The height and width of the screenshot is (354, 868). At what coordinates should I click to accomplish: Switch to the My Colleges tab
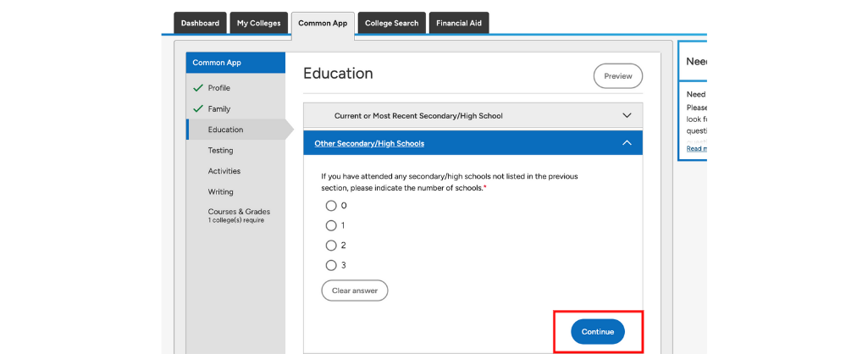point(258,23)
